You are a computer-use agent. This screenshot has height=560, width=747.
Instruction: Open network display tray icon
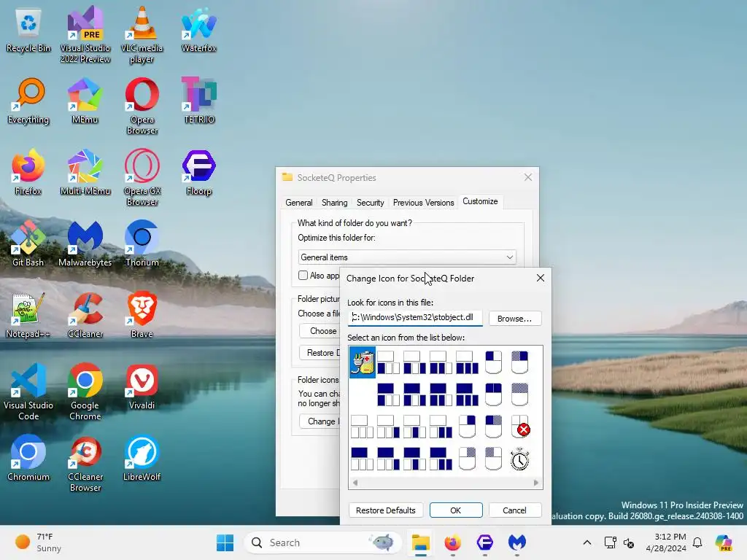point(611,542)
